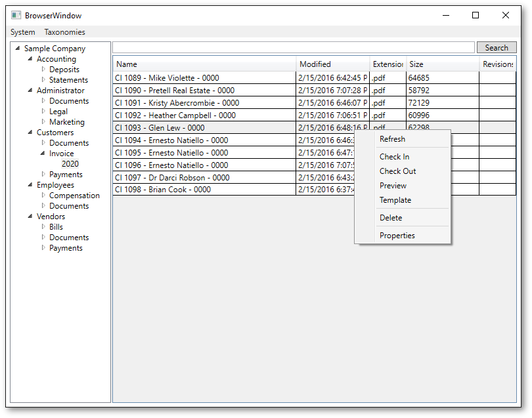Open the Taxonomies menu
Viewport: 532px width, 418px height.
(x=65, y=32)
